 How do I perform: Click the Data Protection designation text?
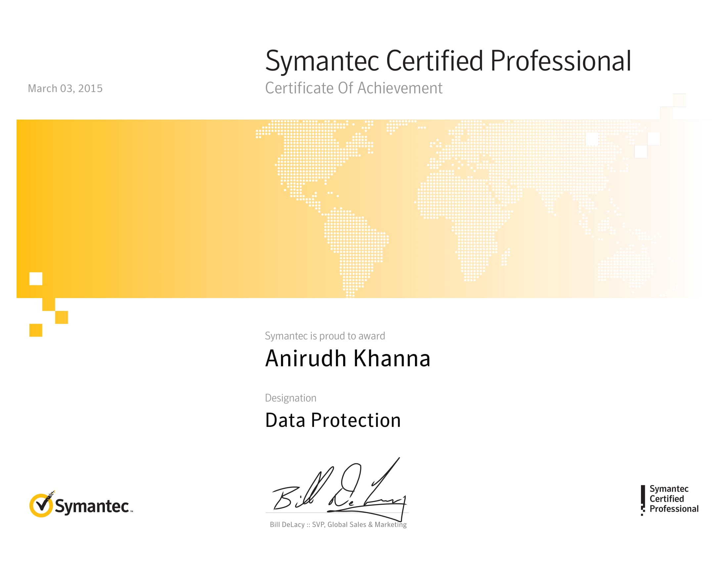point(333,420)
